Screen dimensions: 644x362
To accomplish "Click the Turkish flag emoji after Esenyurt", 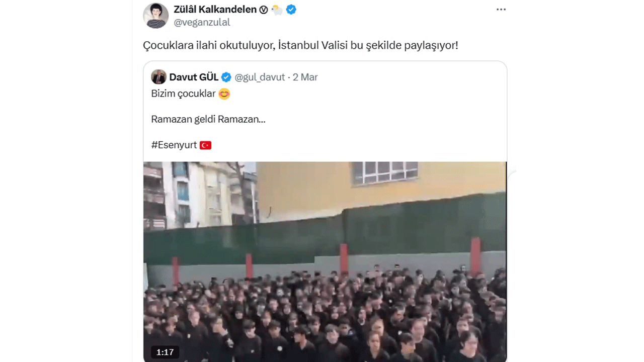I will pyautogui.click(x=205, y=145).
